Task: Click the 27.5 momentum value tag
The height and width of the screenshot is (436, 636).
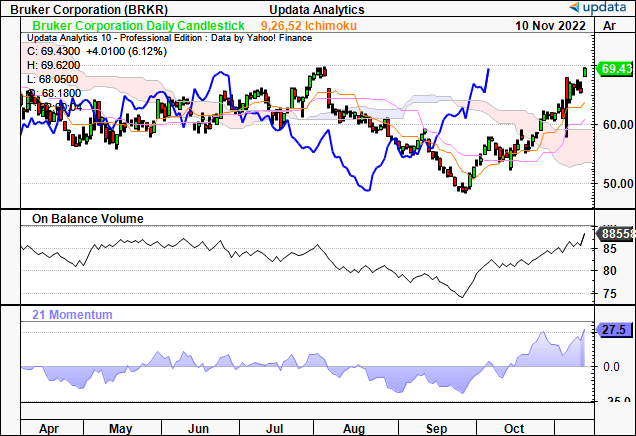Action: tap(613, 330)
